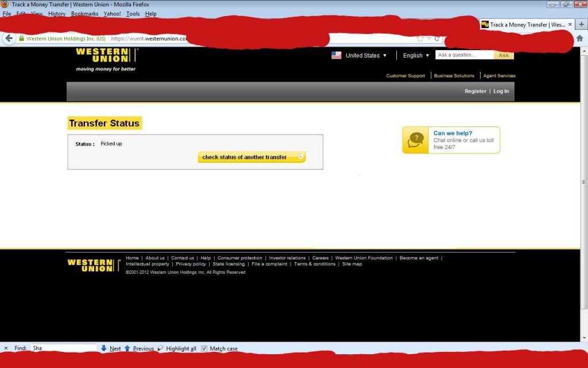588x368 pixels.
Task: Click the Highlight all label in Find bar
Action: tap(181, 348)
